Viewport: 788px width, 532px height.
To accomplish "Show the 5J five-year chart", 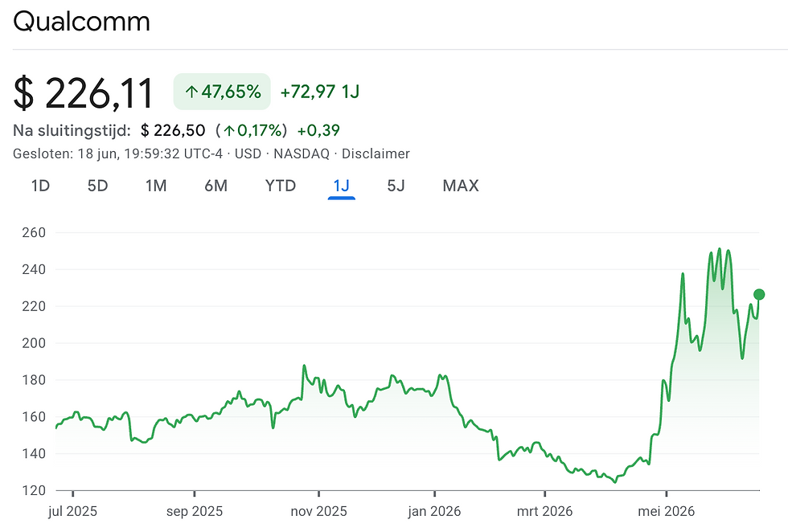I will pyautogui.click(x=396, y=186).
